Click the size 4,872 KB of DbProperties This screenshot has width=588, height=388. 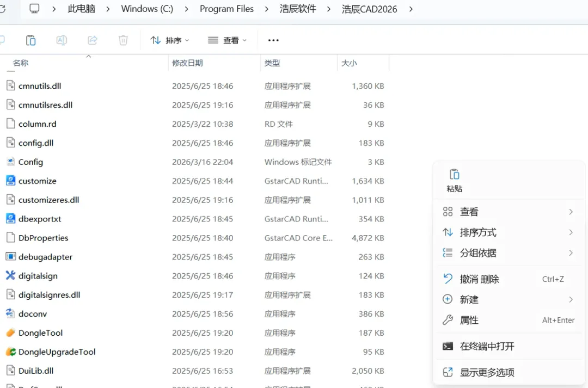point(368,238)
